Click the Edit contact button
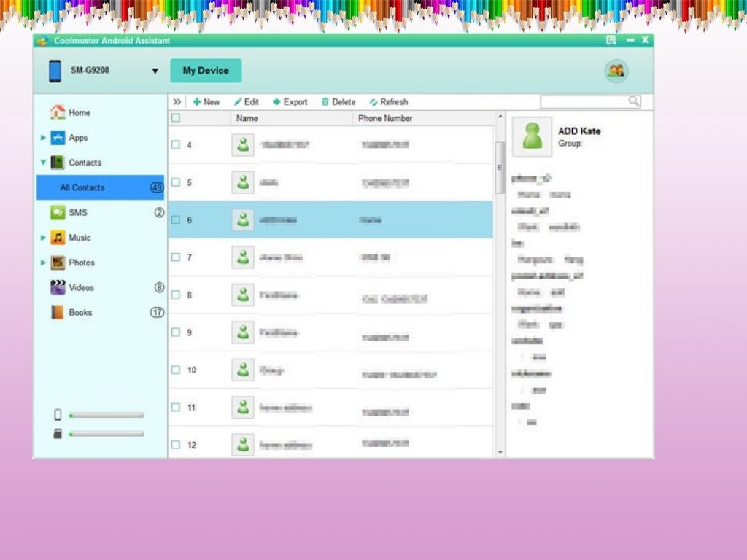 [x=247, y=102]
